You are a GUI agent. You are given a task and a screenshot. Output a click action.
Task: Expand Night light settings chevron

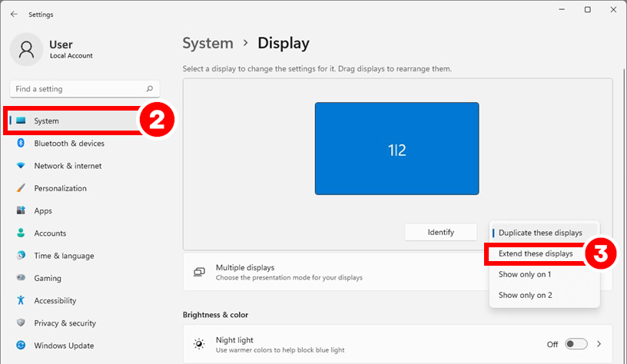click(599, 344)
